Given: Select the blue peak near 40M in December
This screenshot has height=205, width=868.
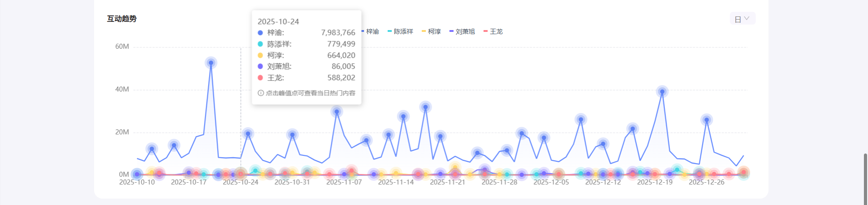Looking at the screenshot, I should [662, 92].
